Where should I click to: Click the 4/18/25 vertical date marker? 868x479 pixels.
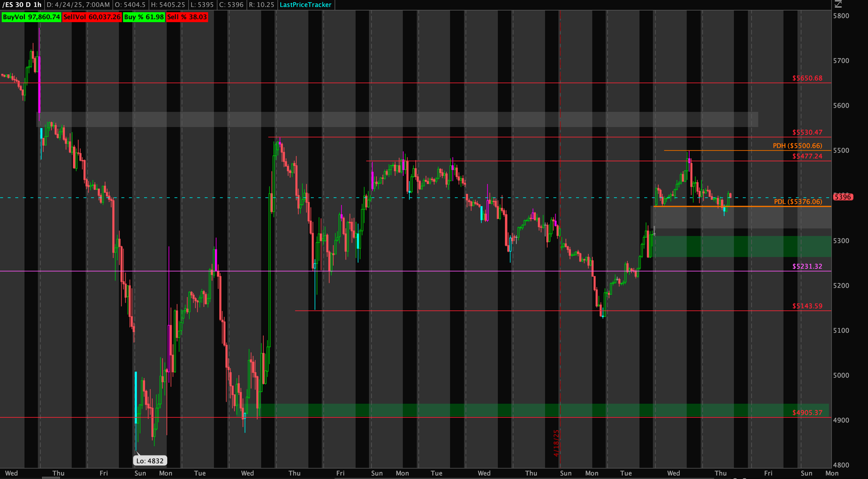[556, 443]
